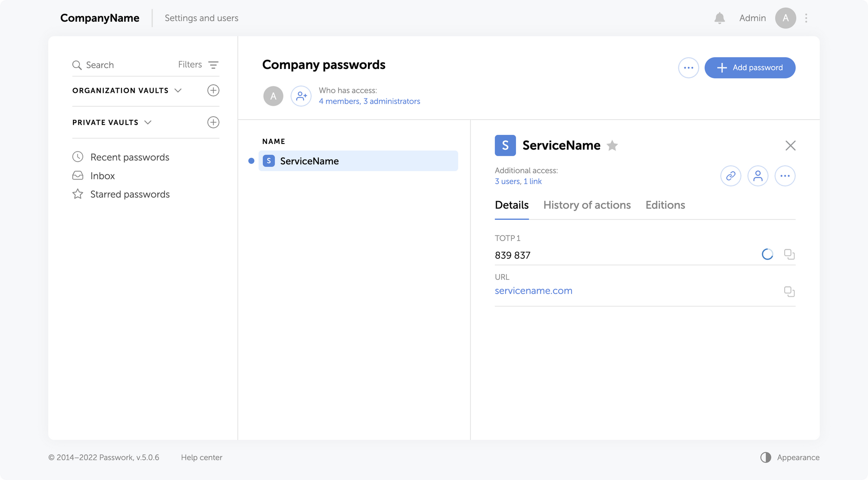
Task: Click the TOTP countdown progress circle
Action: click(x=767, y=255)
